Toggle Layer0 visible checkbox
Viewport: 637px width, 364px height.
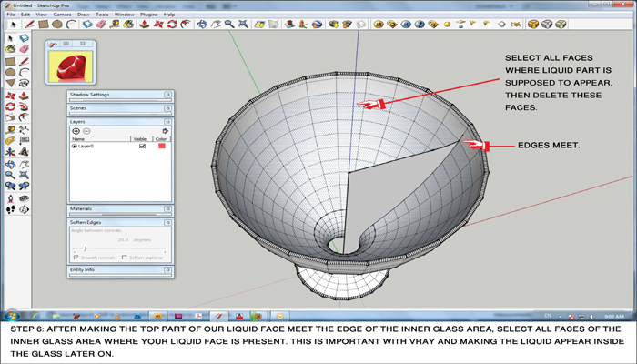tap(141, 146)
